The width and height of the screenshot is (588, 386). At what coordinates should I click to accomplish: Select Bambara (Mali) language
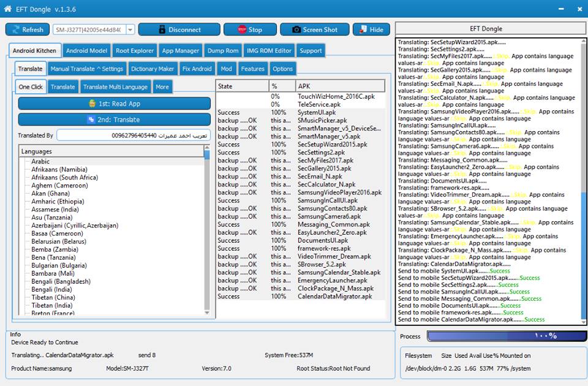53,273
